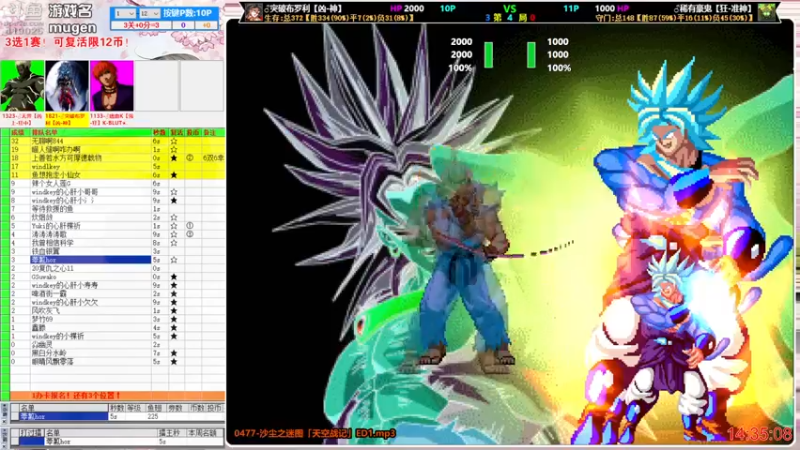Screen dimensions: 800x450
Task: Toggle filled star on the score 18 row
Action: (174, 158)
